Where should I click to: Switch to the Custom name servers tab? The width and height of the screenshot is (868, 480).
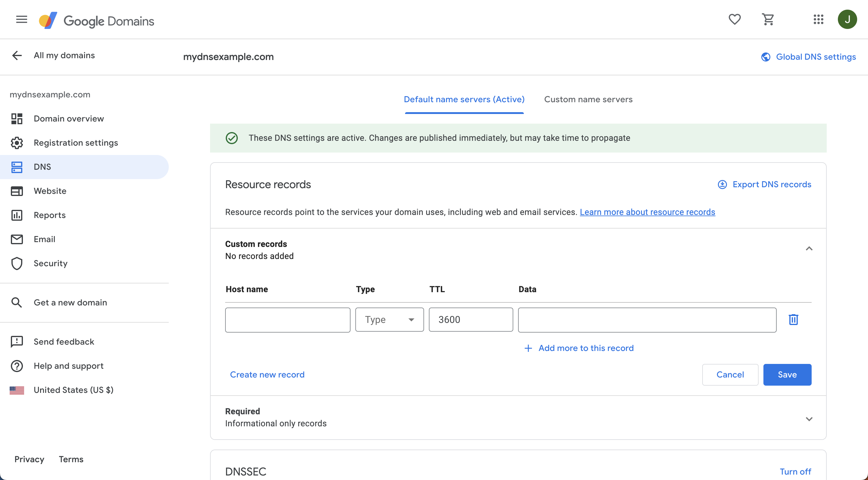pyautogui.click(x=588, y=99)
